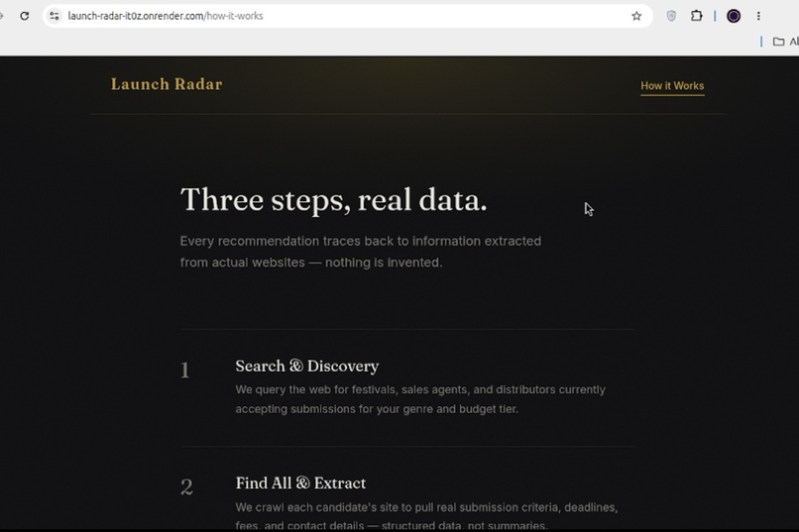Click the step number 1
799x532 pixels.
pos(185,371)
